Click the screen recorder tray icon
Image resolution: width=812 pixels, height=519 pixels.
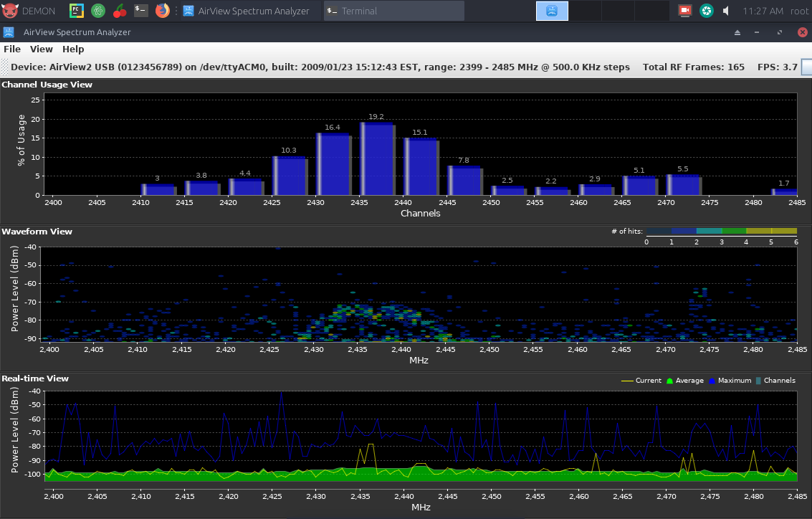(685, 10)
